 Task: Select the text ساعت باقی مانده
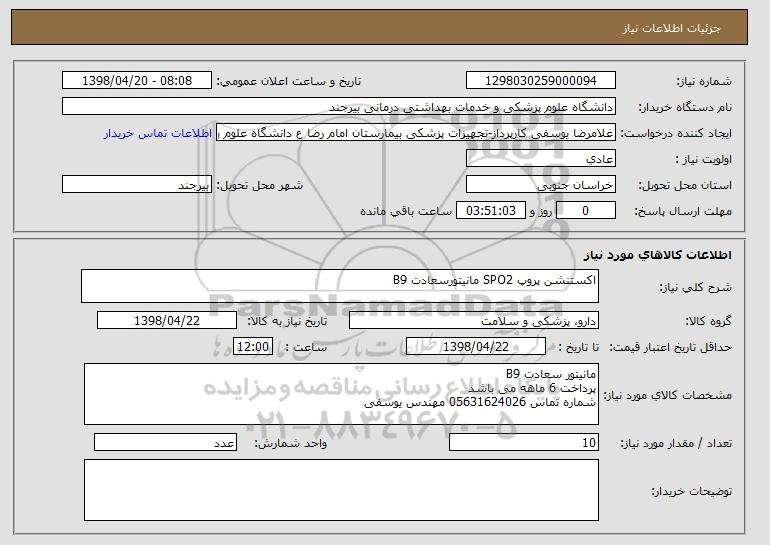tap(406, 212)
